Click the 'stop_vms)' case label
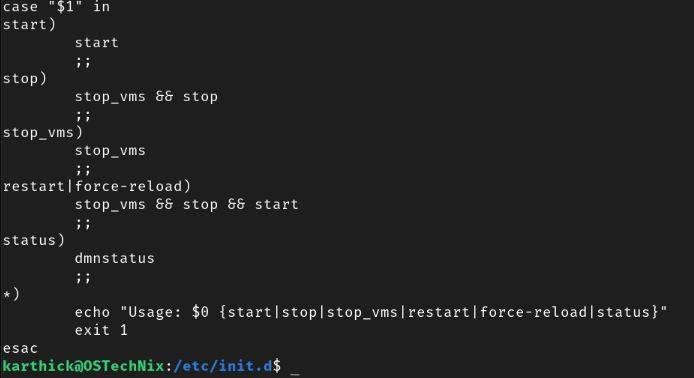 (x=43, y=132)
